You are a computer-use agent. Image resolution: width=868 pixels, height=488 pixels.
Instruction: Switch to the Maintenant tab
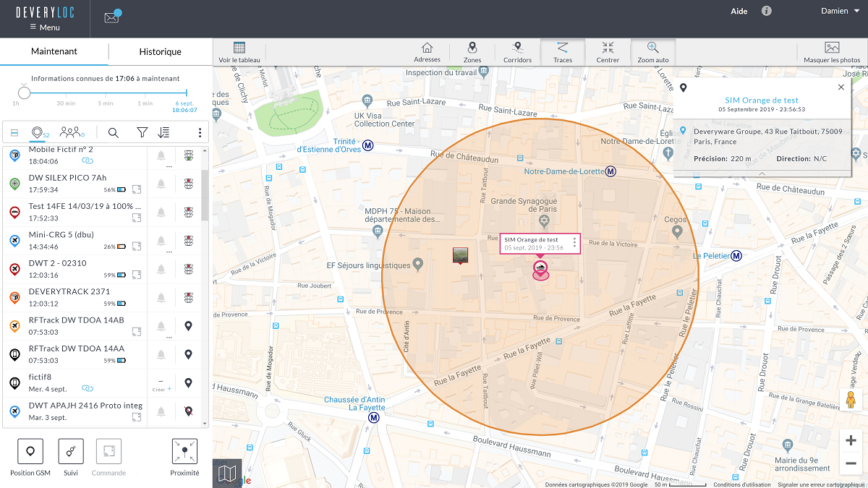54,51
